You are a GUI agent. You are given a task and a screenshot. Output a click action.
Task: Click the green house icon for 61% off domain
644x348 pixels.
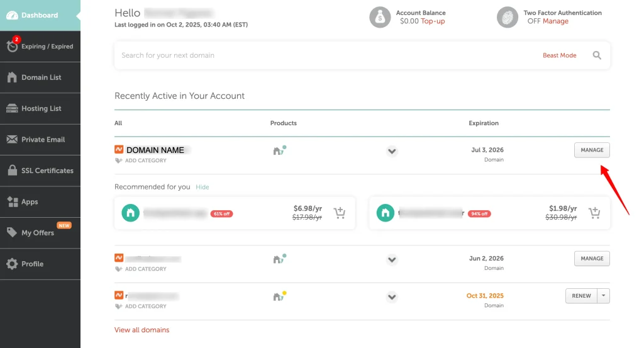130,213
